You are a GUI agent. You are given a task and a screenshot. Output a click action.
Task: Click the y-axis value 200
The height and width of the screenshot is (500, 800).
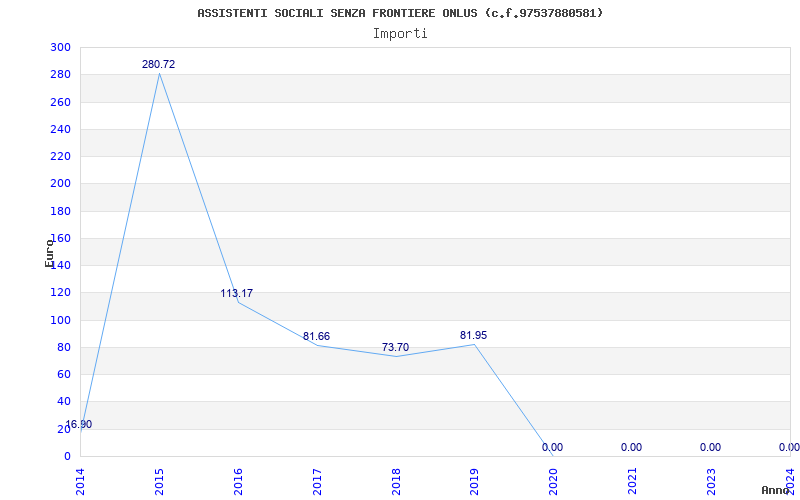[60, 184]
